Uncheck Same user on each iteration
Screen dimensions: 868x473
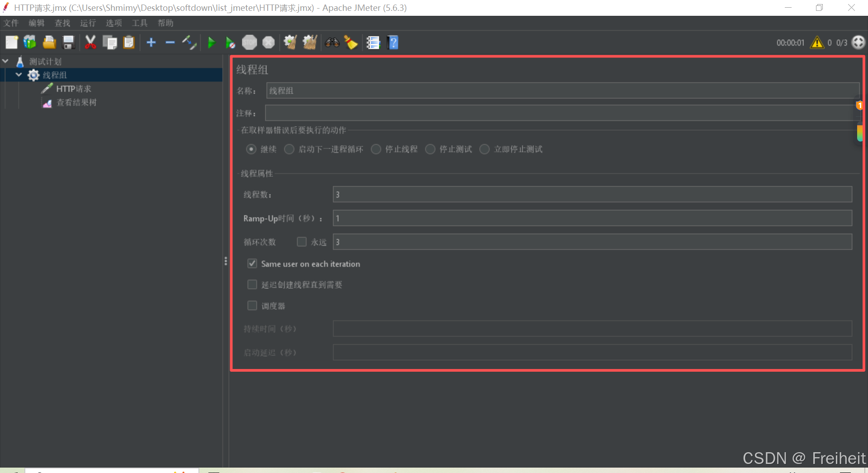[252, 264]
